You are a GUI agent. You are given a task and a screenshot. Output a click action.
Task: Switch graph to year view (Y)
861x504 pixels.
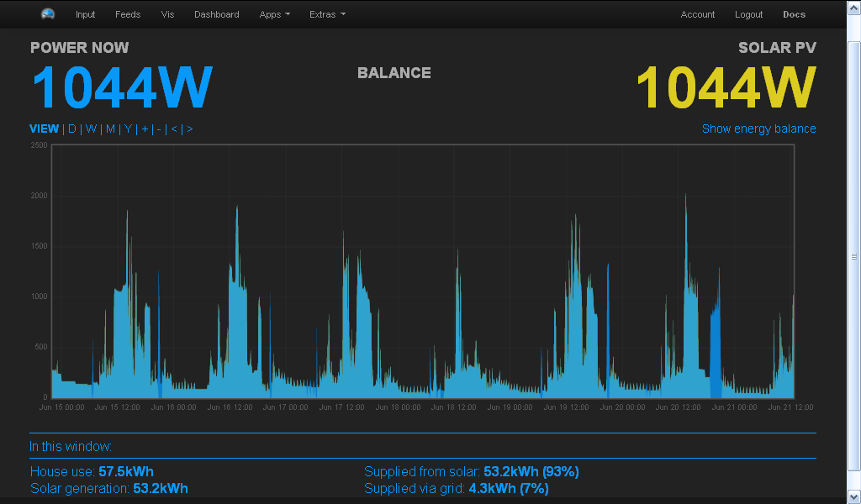click(x=128, y=129)
